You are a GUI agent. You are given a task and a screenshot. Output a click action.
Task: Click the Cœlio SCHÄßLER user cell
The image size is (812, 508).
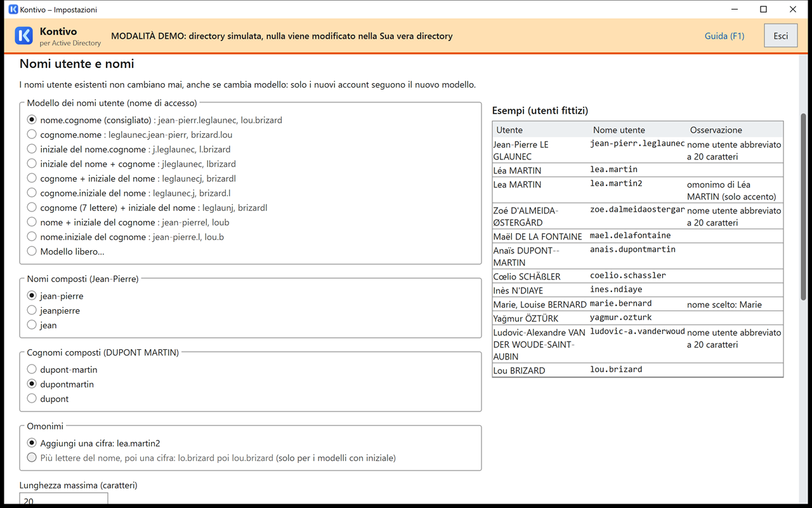pyautogui.click(x=541, y=277)
